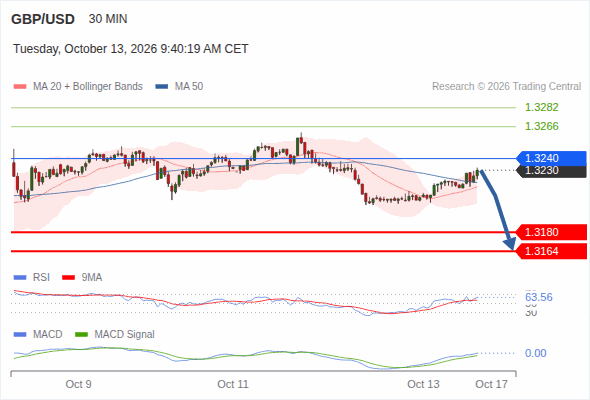Click the MACD blue legend swatch
This screenshot has height=400, width=590.
(20, 335)
